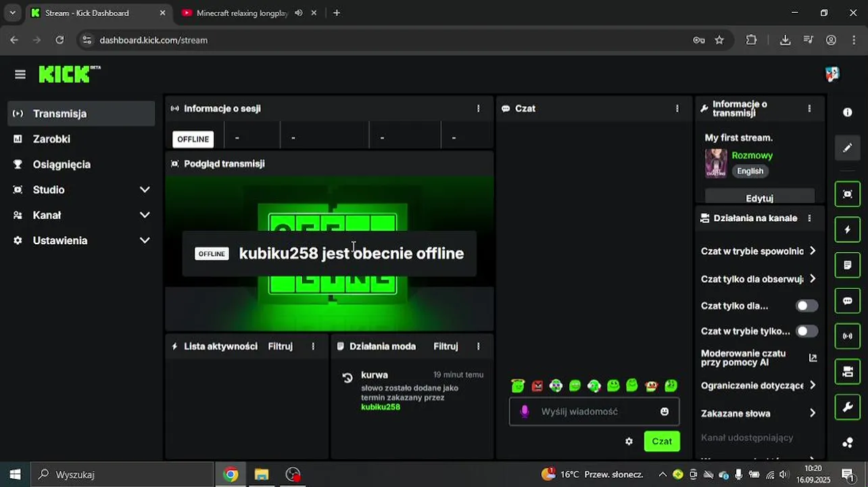868x487 pixels.
Task: Click Filtruj in Działania moda
Action: (445, 346)
